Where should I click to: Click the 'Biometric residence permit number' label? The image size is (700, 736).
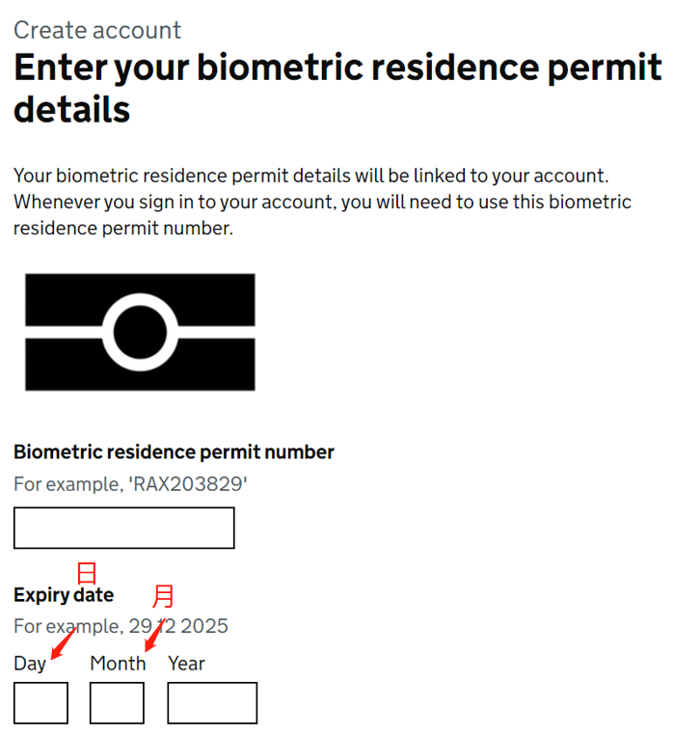174,452
